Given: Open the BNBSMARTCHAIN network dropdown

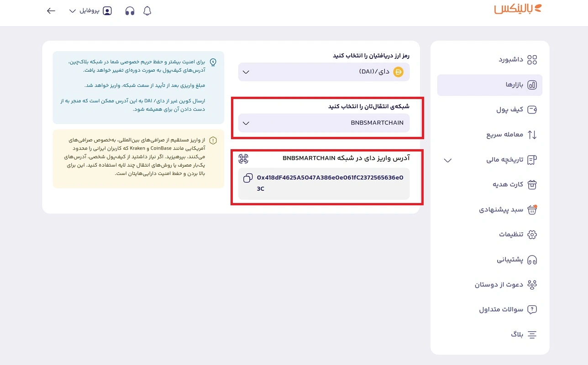Looking at the screenshot, I should (324, 123).
